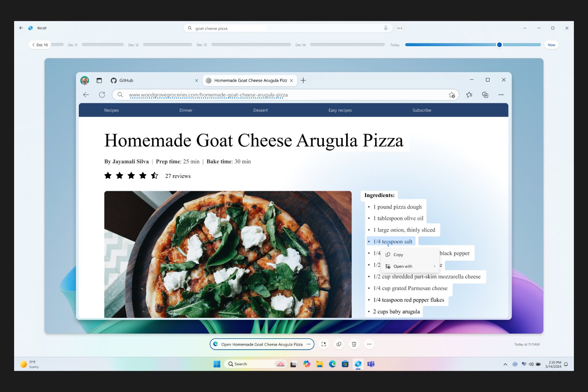Launch Copilot from the taskbar
This screenshot has width=588, height=392.
tap(307, 364)
